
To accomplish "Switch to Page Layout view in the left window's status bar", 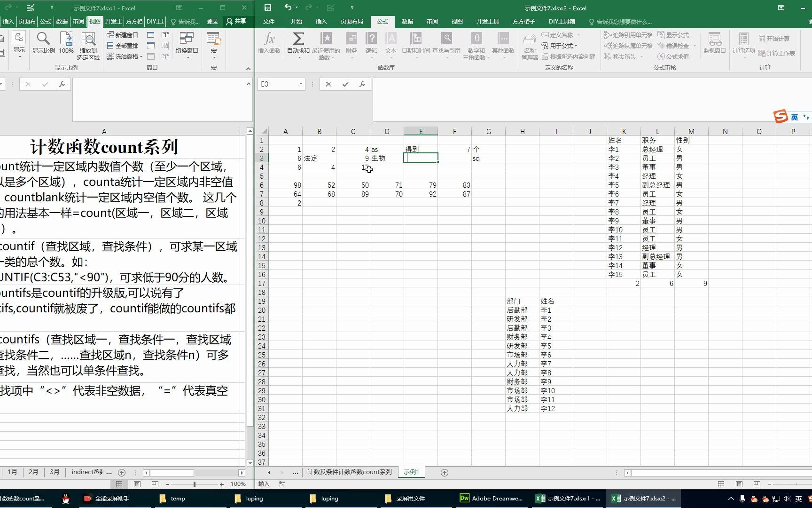I will 137,484.
